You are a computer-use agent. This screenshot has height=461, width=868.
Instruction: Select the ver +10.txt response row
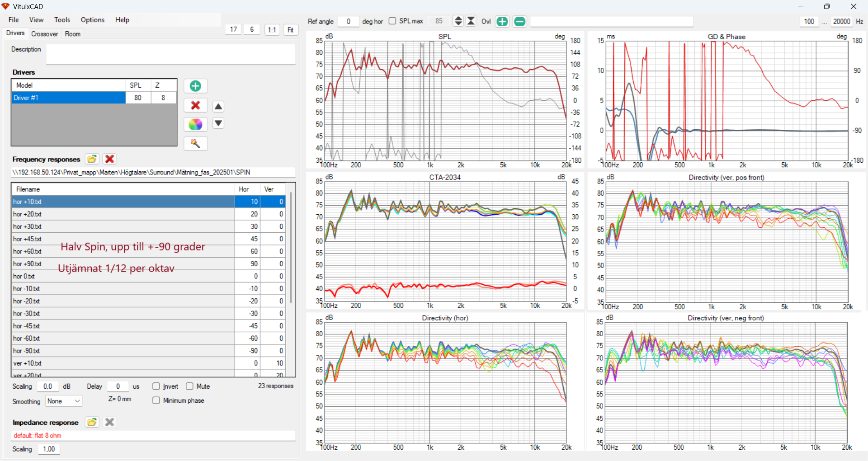[148, 363]
